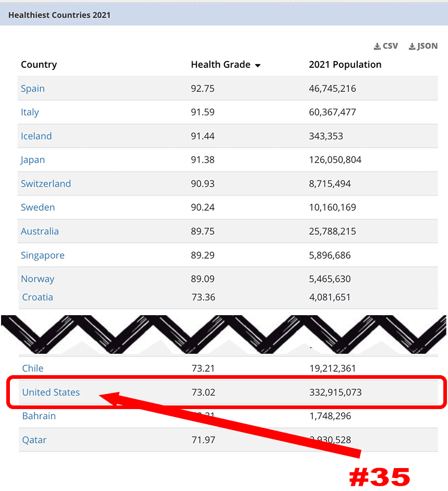Open the Health Grade sort dropdown arrow
The image size is (448, 491).
(258, 65)
